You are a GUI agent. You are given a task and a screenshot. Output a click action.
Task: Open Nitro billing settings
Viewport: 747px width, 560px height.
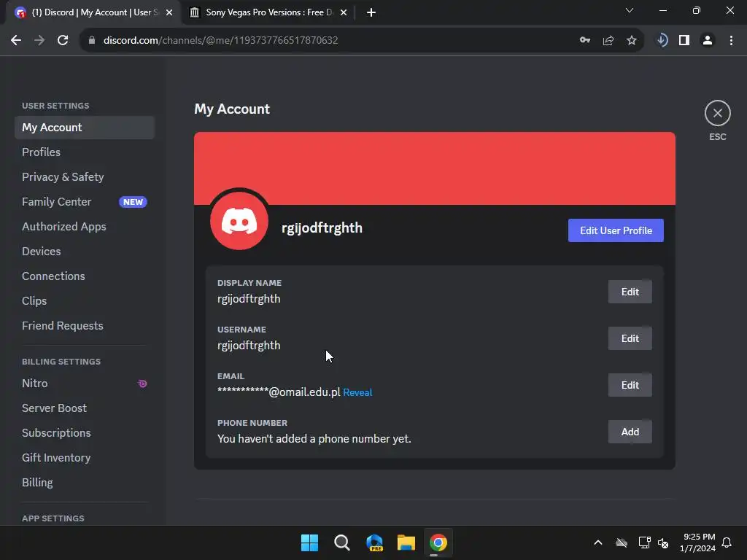85,384
